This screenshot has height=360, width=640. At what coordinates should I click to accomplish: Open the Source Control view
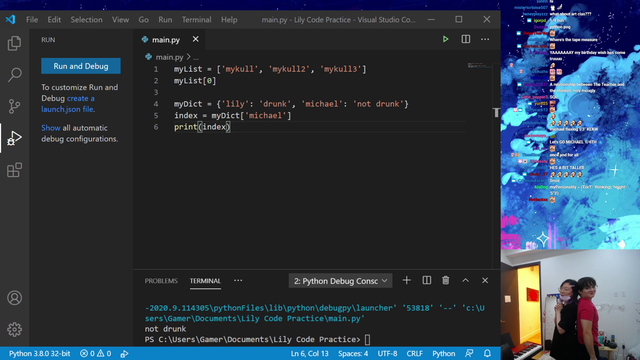(14, 106)
